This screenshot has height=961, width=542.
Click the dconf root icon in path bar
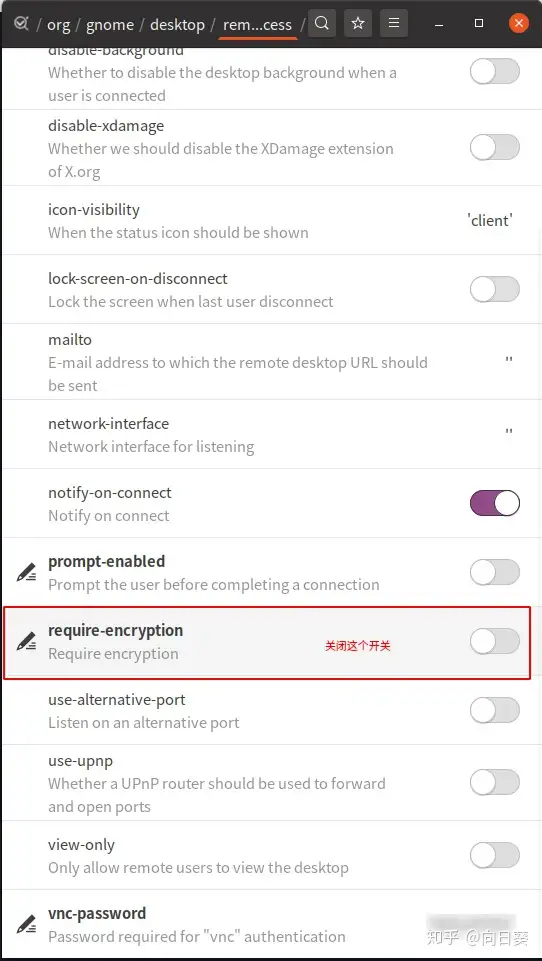pyautogui.click(x=21, y=24)
